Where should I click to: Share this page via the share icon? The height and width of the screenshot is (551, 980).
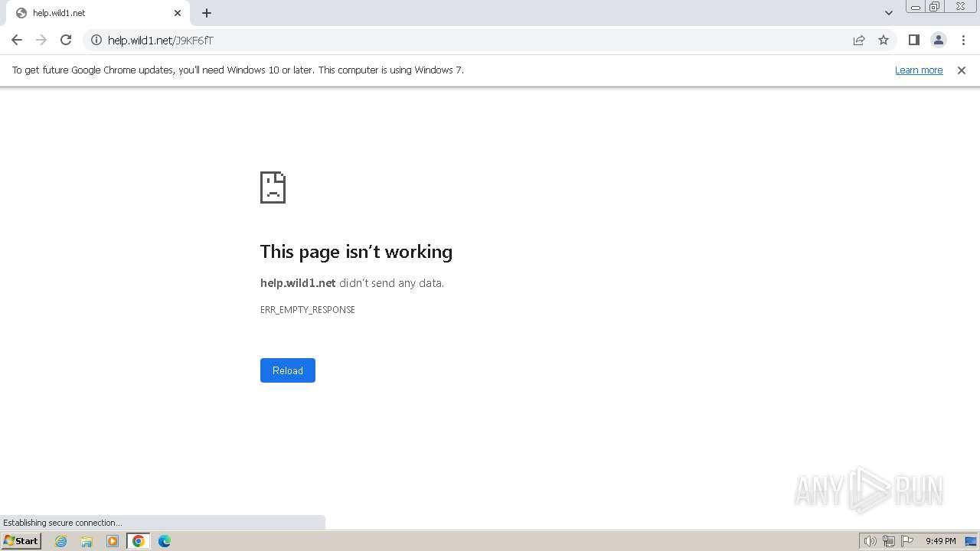[x=859, y=40]
